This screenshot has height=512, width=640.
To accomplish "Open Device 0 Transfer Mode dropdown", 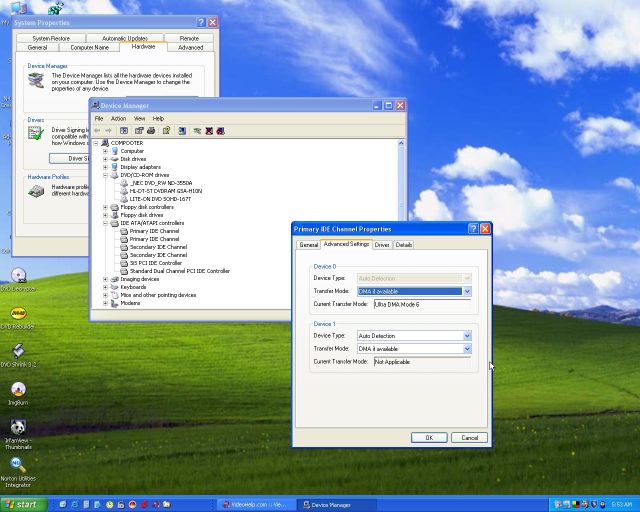I will click(x=467, y=291).
